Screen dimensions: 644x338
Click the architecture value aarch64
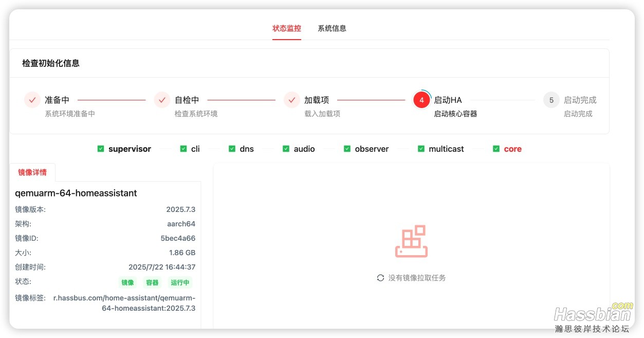click(x=181, y=224)
